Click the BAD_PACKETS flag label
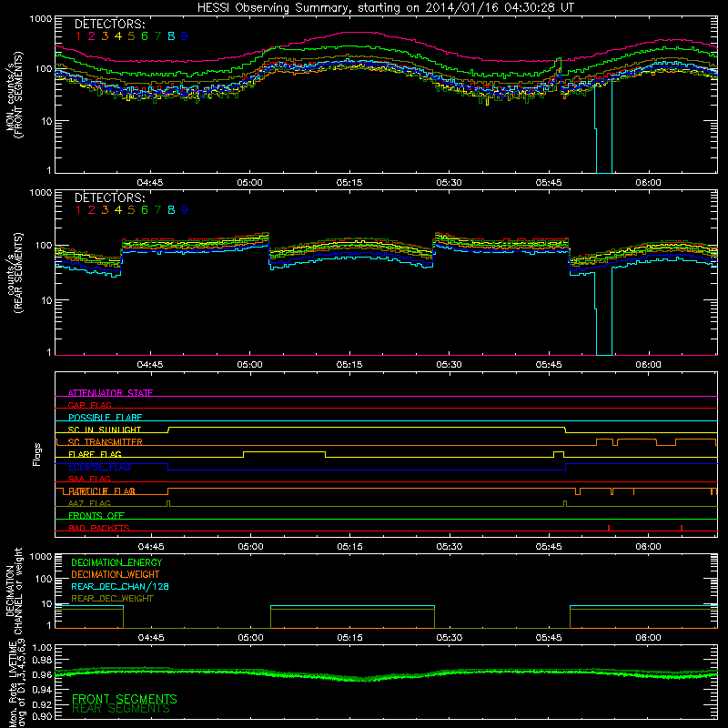 tap(99, 528)
